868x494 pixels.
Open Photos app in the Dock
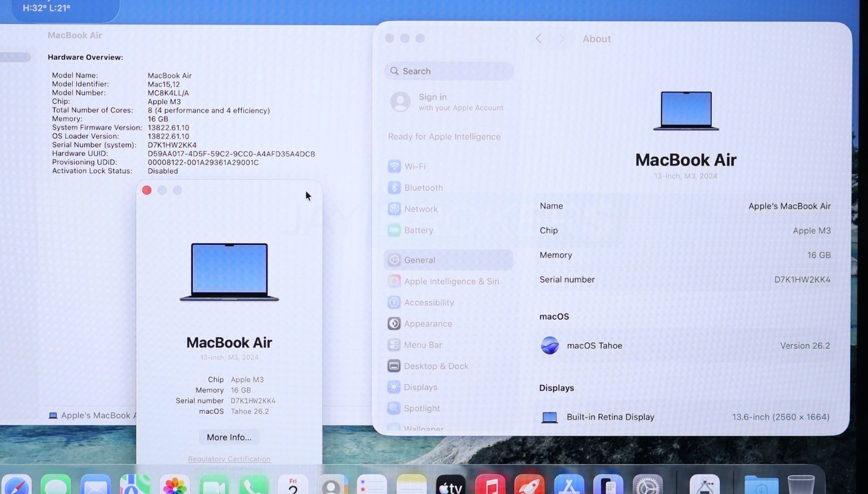point(175,485)
